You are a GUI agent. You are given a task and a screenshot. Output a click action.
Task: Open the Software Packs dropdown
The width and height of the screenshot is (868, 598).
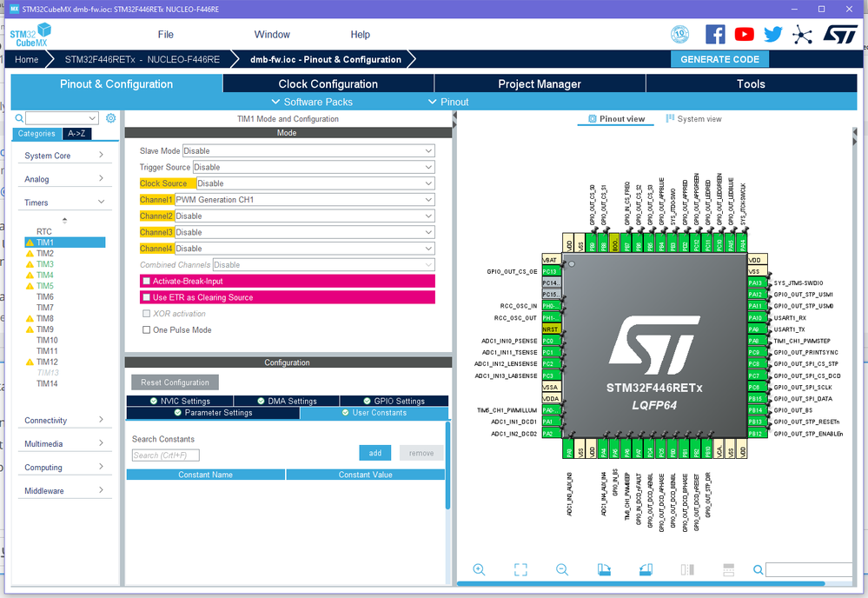(x=312, y=102)
